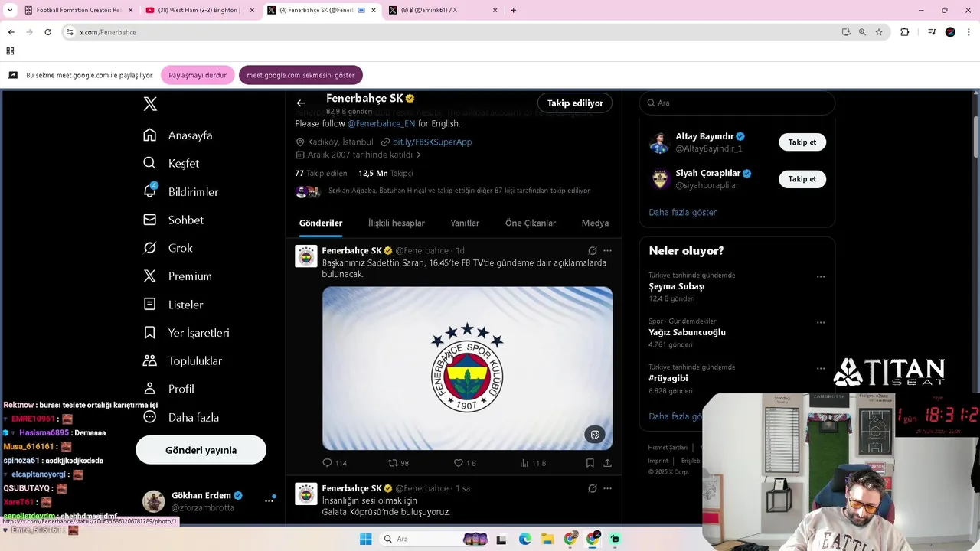The height and width of the screenshot is (551, 980).
Task: Follow Siyah Çoraplılar with Takip et
Action: (x=802, y=179)
